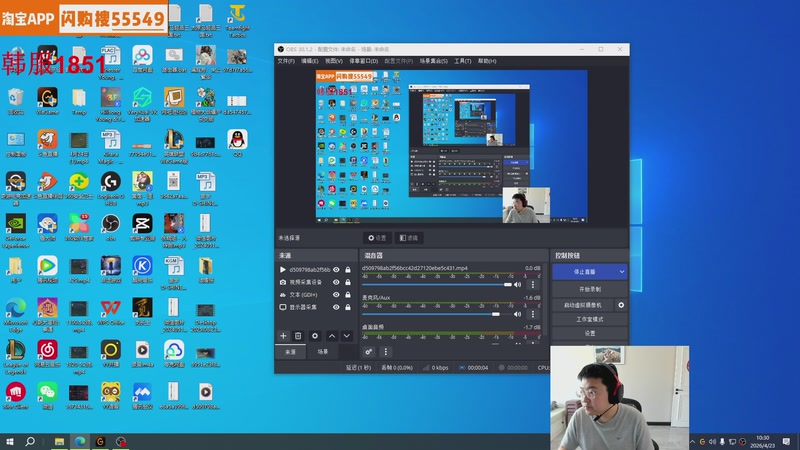
Task: Open the 工具(T) menu
Action: (x=463, y=61)
